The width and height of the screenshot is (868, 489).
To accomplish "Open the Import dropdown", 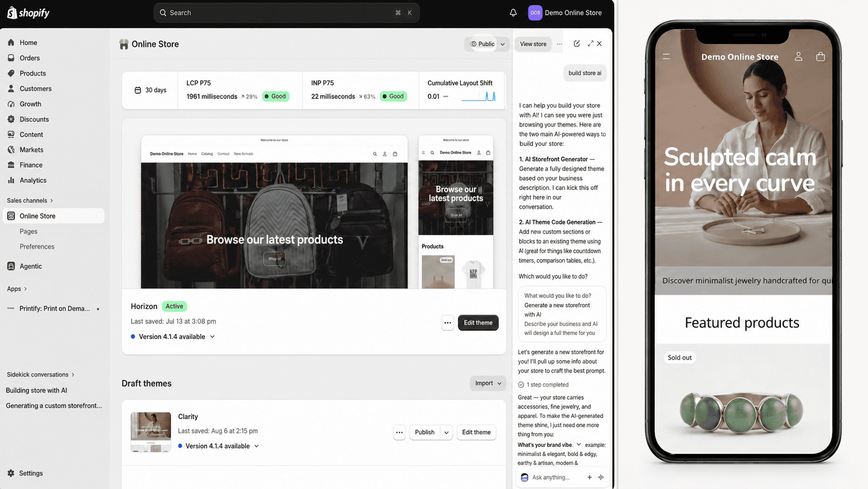I will [488, 384].
